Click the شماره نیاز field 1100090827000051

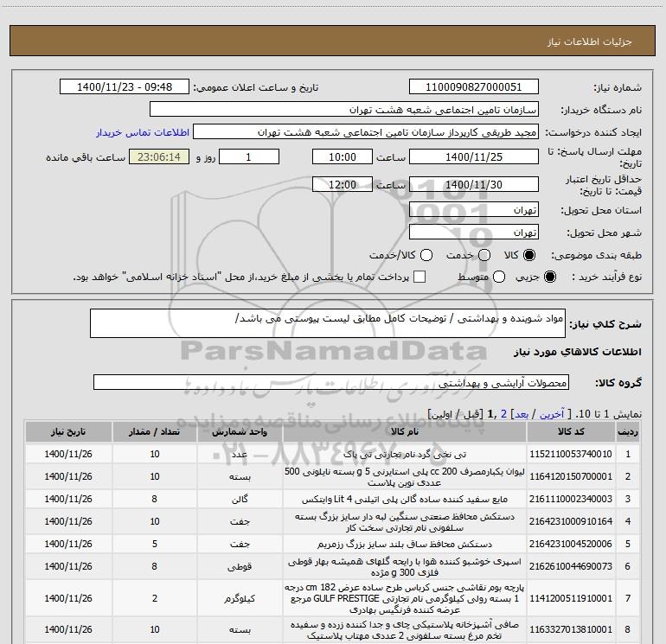474,86
